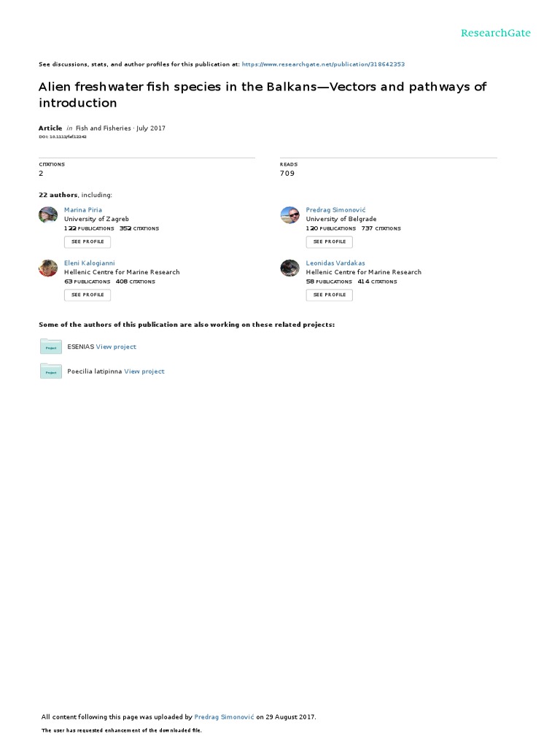The image size is (560, 747).
Task: Click the ResearchGate logo
Action: point(495,33)
